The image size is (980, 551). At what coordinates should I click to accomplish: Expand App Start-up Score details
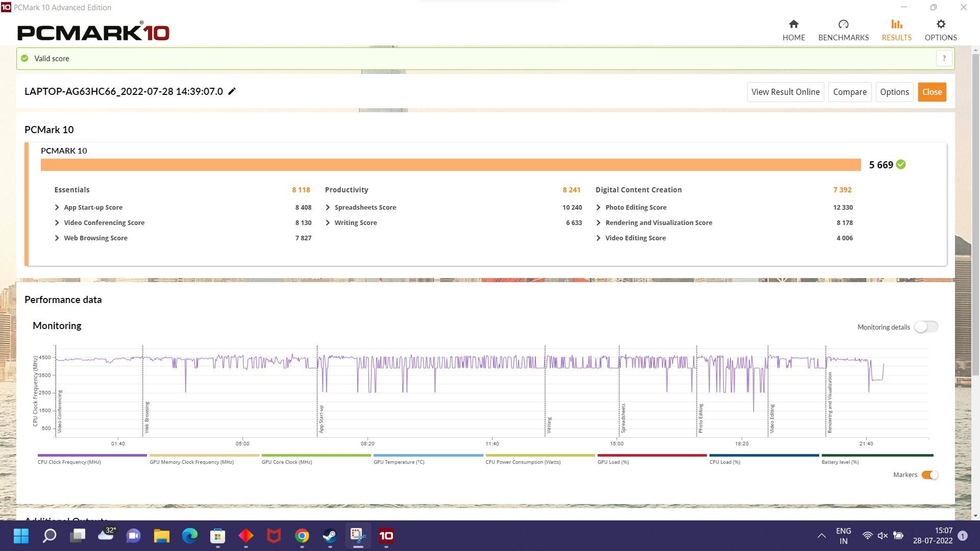point(57,208)
